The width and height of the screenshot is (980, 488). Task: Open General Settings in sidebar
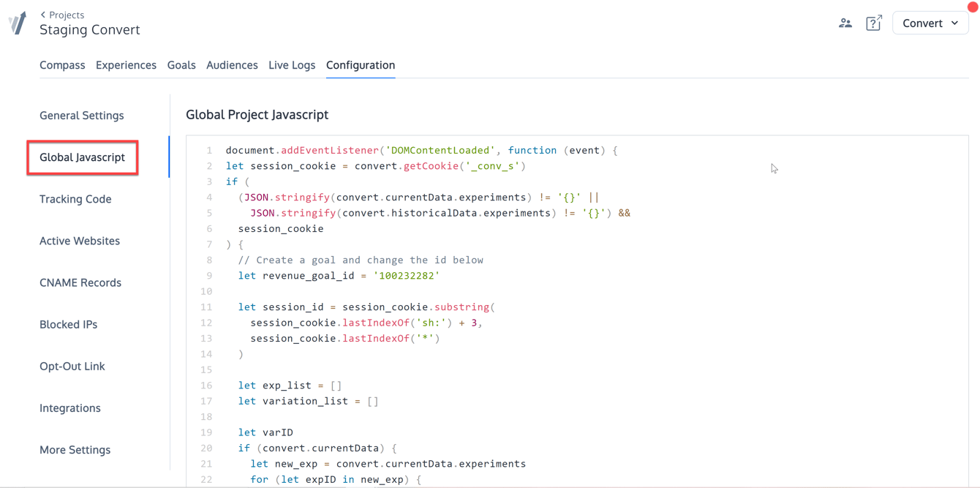(82, 116)
